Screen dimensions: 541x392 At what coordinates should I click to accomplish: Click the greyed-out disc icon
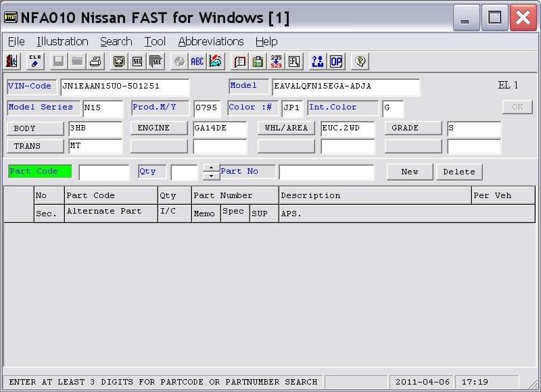179,62
